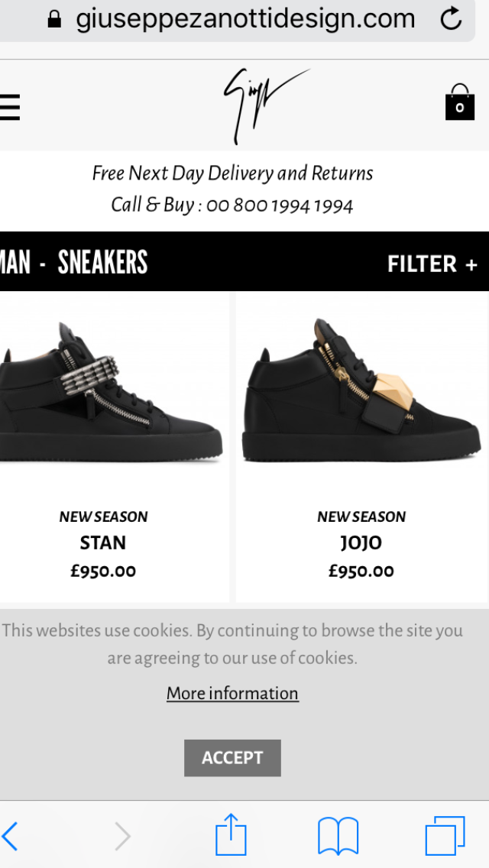Select the STAN product name
The image size is (489, 868).
[x=103, y=543]
